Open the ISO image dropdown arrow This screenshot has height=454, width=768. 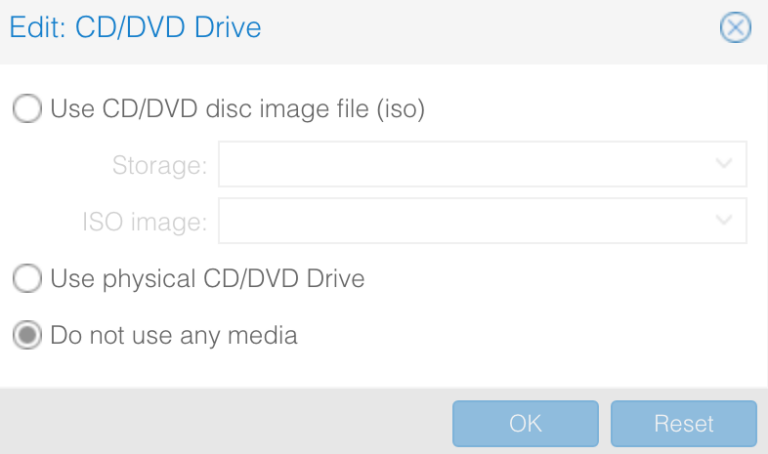coord(725,222)
